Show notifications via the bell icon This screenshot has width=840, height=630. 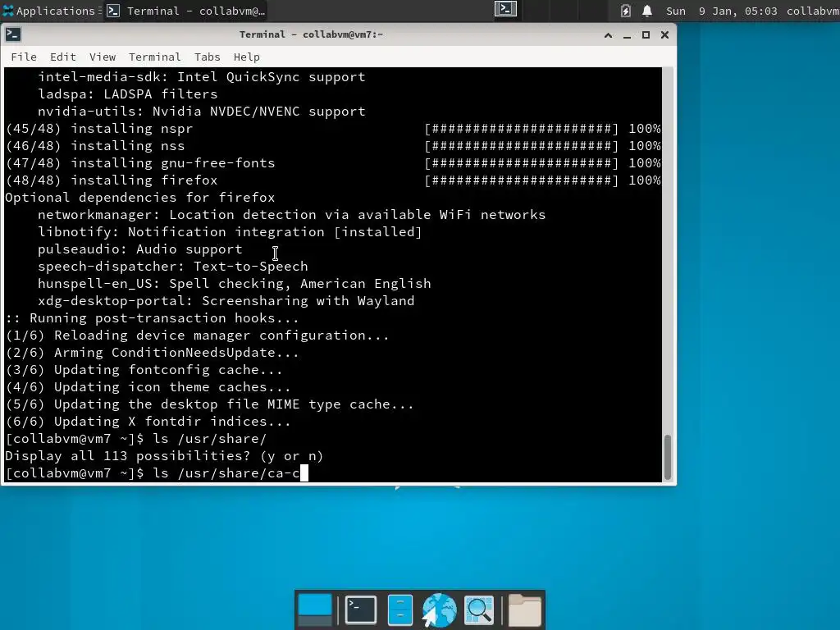647,11
